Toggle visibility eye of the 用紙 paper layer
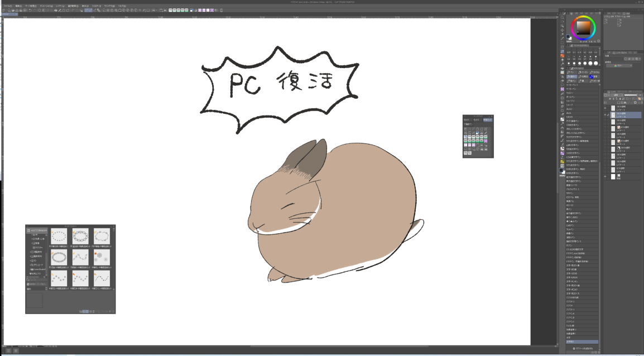Image resolution: width=644 pixels, height=356 pixels. point(605,176)
